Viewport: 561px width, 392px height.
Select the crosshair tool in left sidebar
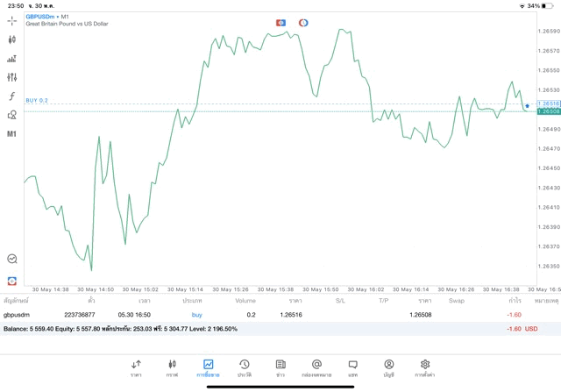(x=12, y=20)
